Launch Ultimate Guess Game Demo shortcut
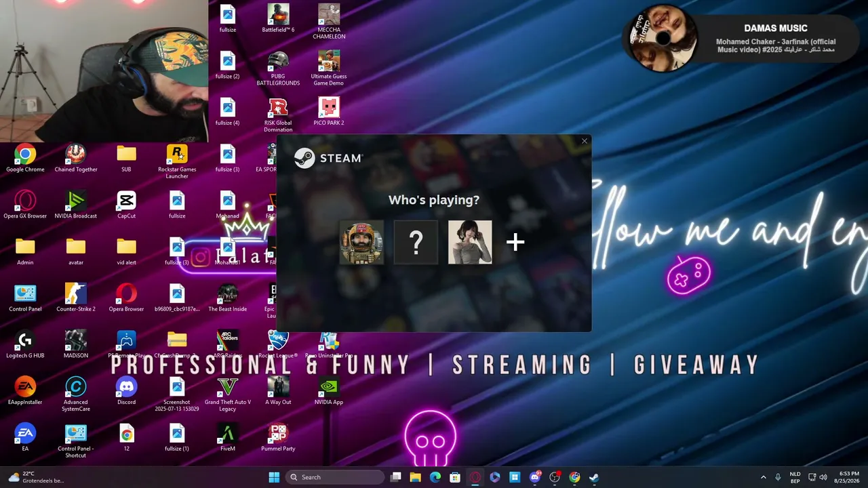 coord(329,68)
